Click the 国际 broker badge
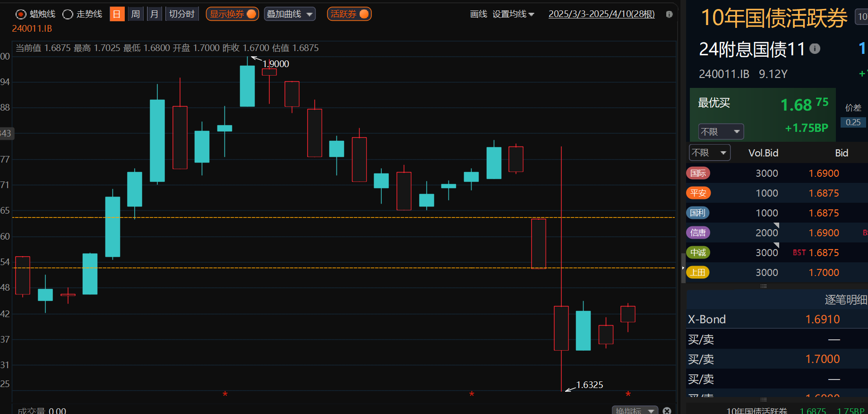This screenshot has height=414, width=868. point(698,173)
